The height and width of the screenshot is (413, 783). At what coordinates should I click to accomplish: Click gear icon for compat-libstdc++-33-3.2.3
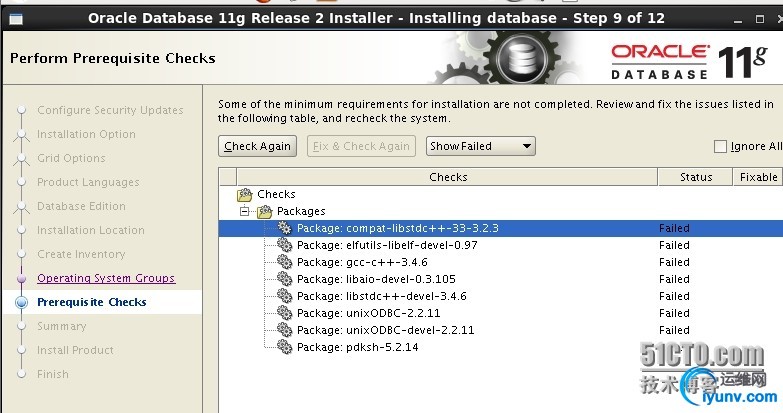pos(285,228)
